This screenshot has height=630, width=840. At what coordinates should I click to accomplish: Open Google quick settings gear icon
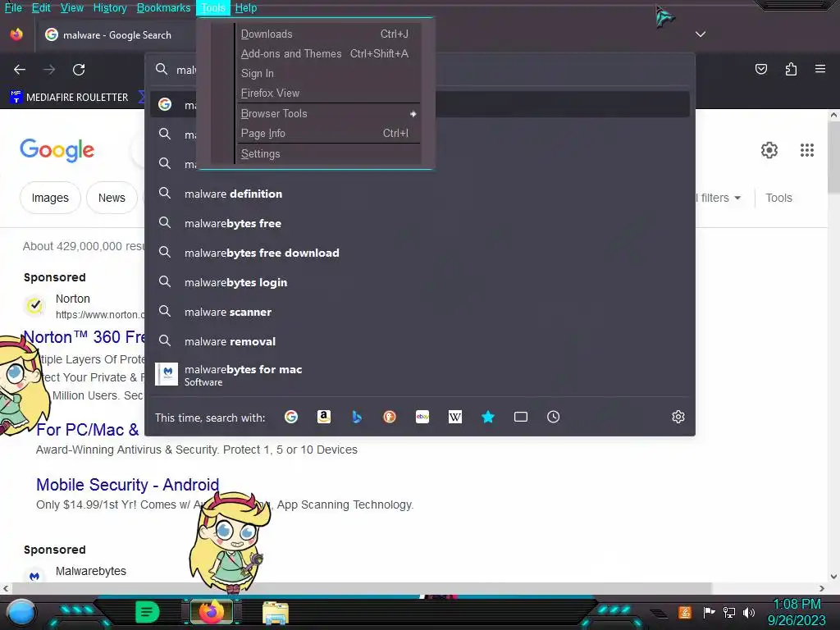coord(769,150)
